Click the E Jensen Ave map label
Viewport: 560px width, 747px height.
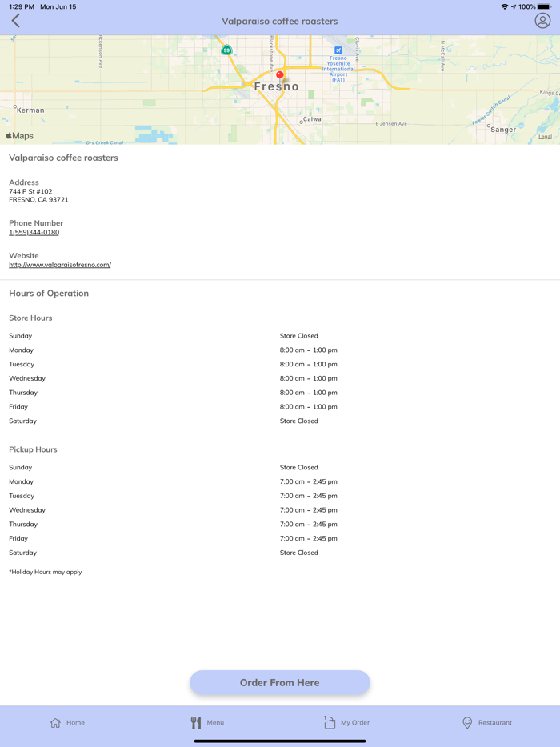pos(391,124)
